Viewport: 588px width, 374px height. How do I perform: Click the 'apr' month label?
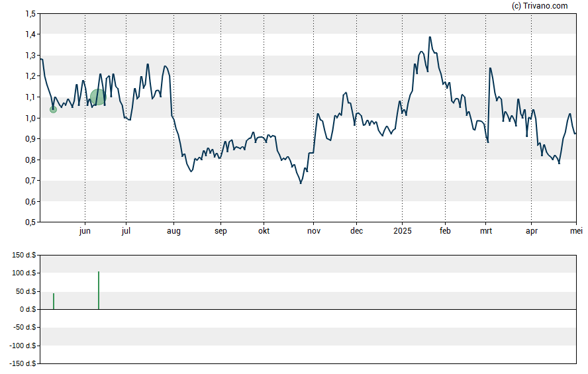point(531,231)
